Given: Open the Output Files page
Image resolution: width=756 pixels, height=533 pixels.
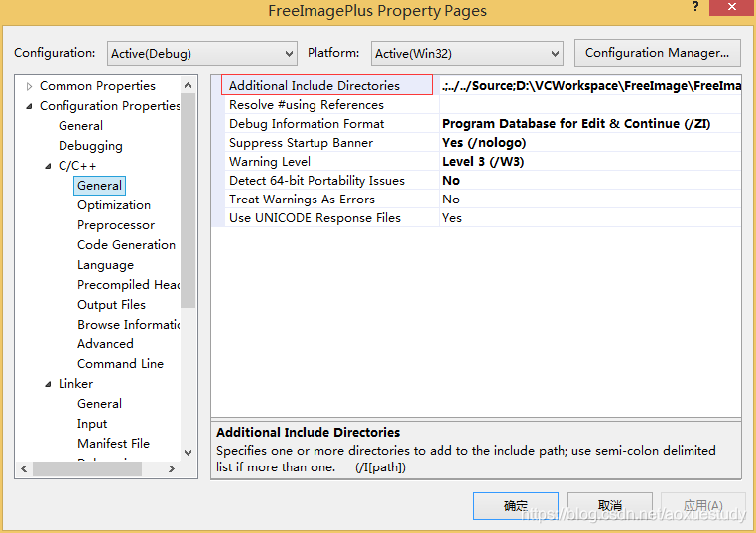Looking at the screenshot, I should coord(111,305).
